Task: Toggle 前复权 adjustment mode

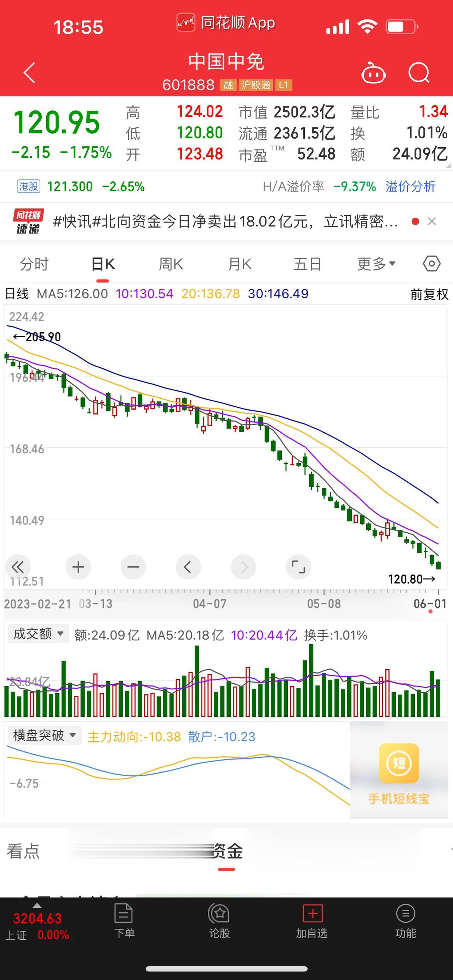Action: (429, 294)
